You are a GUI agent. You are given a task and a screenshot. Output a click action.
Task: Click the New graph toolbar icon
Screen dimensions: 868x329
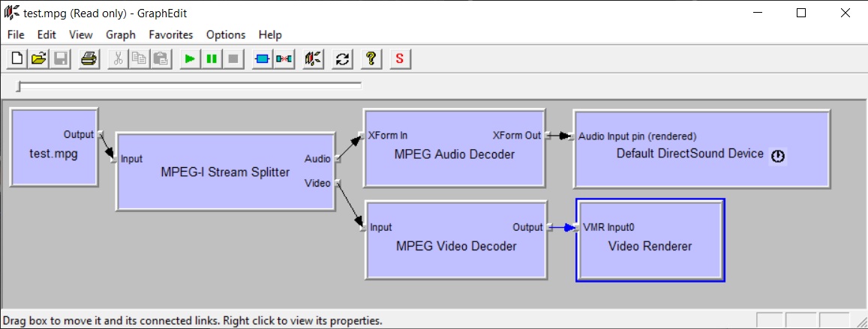[x=17, y=58]
